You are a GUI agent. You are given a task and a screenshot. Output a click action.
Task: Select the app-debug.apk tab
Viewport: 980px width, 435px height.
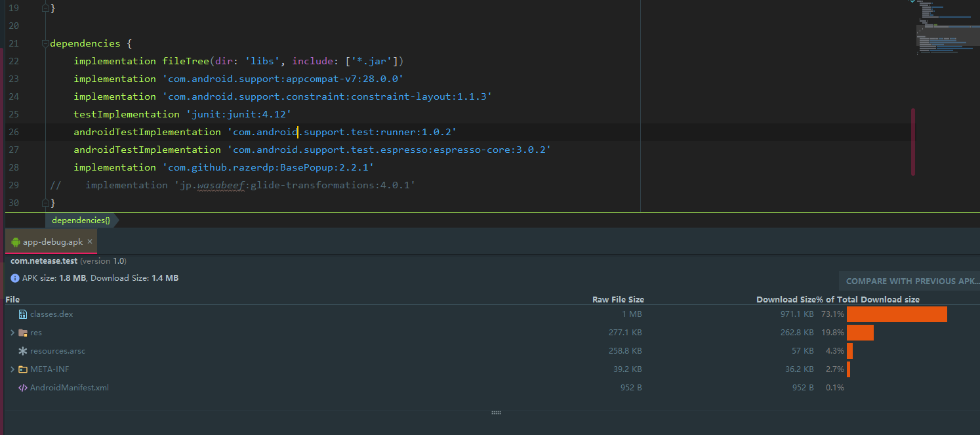(52, 241)
